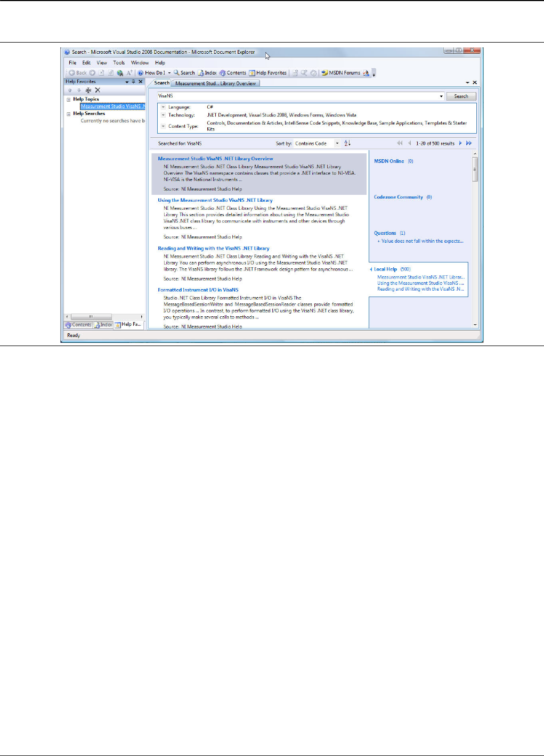Toggle the sort order A-Z icon

[347, 143]
